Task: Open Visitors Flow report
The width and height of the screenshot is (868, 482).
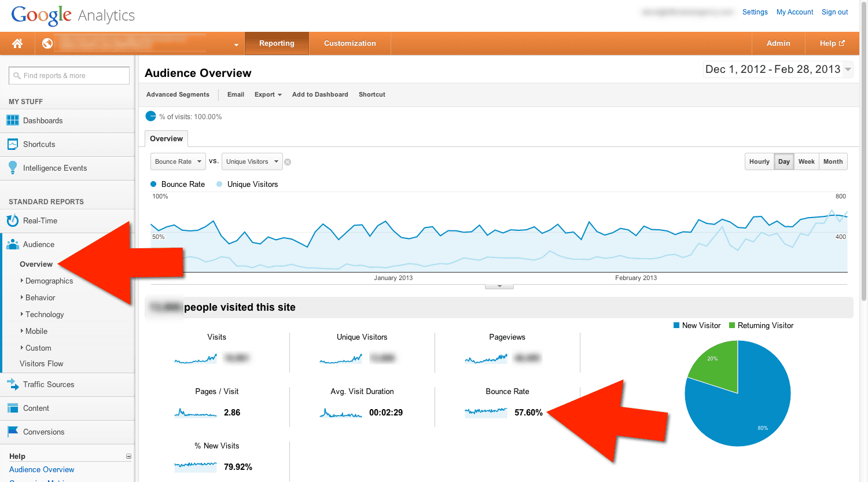Action: coord(42,364)
